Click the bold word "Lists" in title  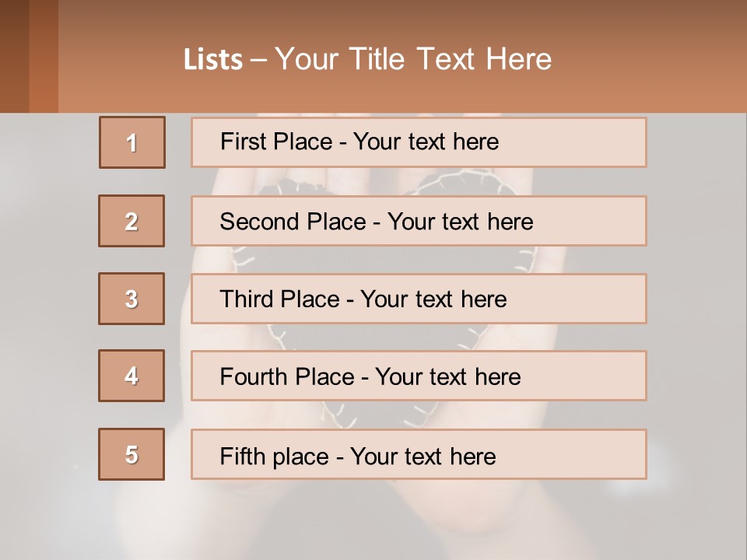[x=213, y=60]
